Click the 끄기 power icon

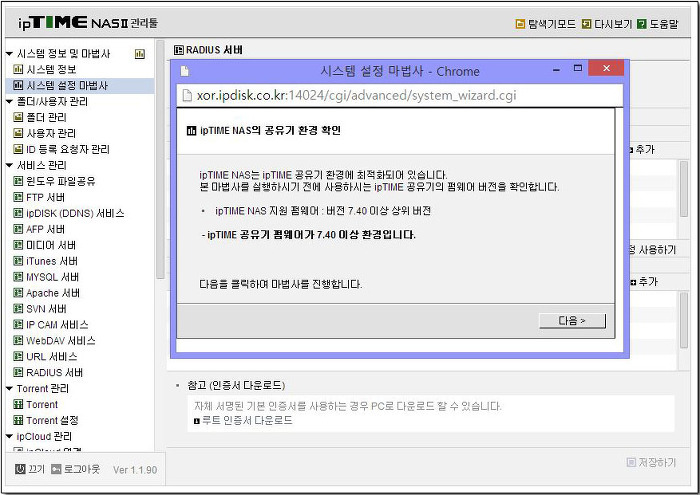(20, 469)
